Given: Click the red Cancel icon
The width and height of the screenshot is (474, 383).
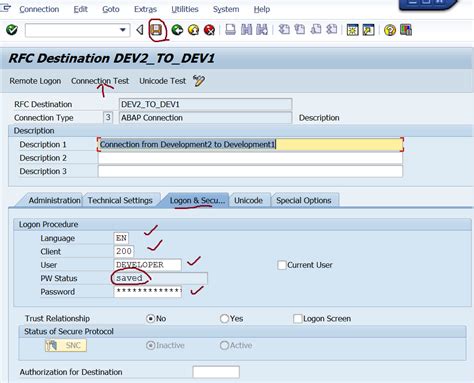Looking at the screenshot, I should [x=209, y=30].
